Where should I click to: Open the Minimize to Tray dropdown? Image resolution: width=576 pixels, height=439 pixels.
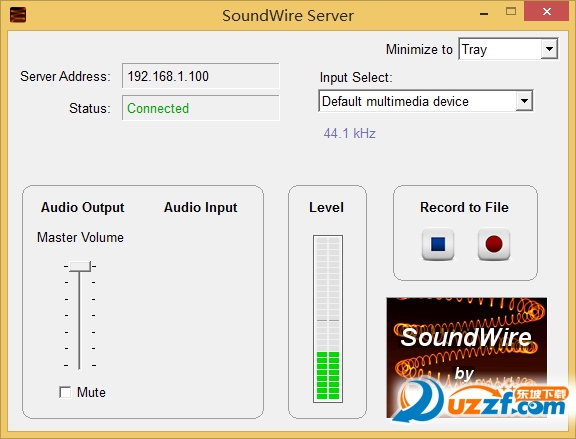click(x=508, y=48)
